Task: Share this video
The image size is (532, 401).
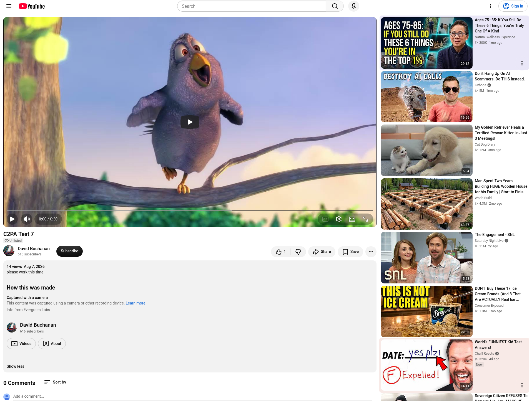Action: 322,252
